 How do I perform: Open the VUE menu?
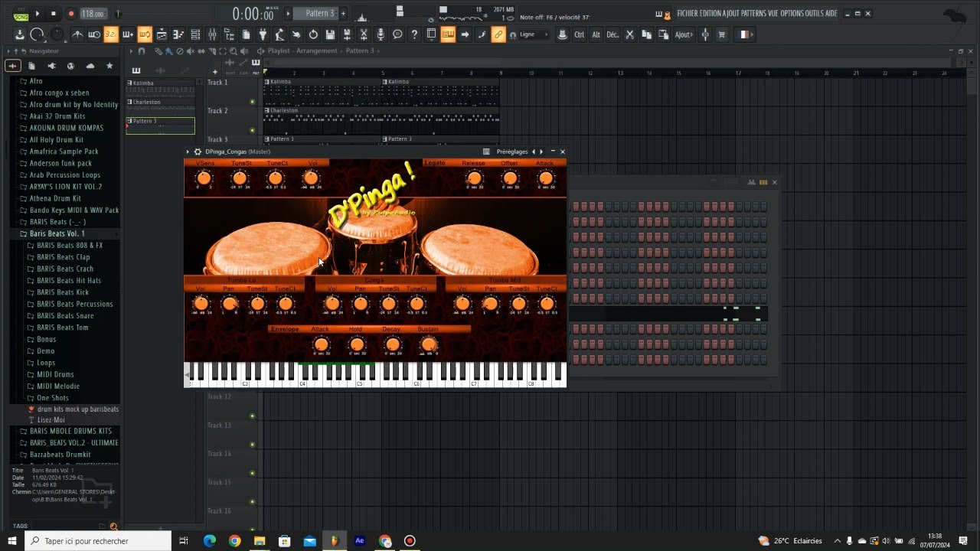tap(773, 14)
